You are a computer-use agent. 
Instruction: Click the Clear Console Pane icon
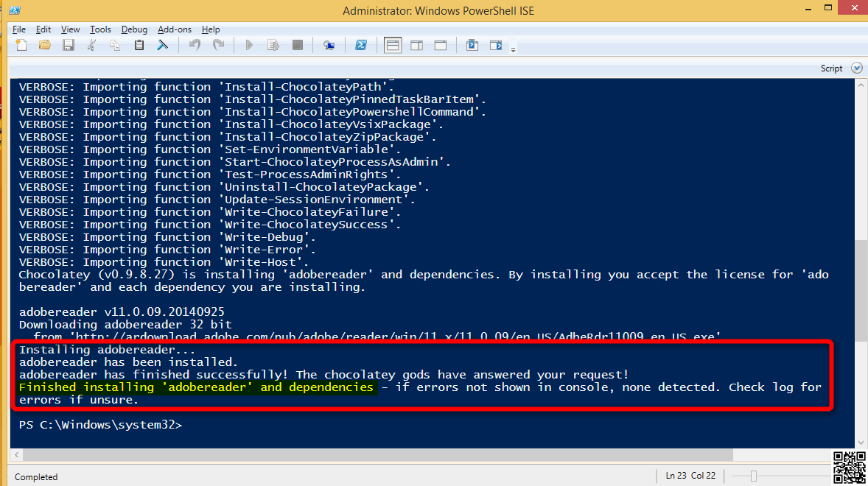coord(162,46)
